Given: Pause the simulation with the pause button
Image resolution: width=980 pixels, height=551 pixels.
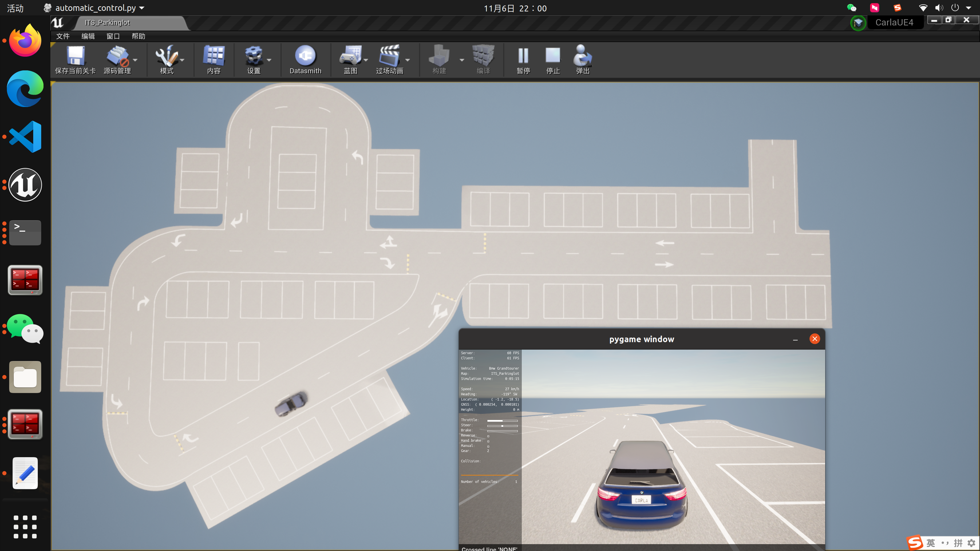Looking at the screenshot, I should click(x=523, y=56).
